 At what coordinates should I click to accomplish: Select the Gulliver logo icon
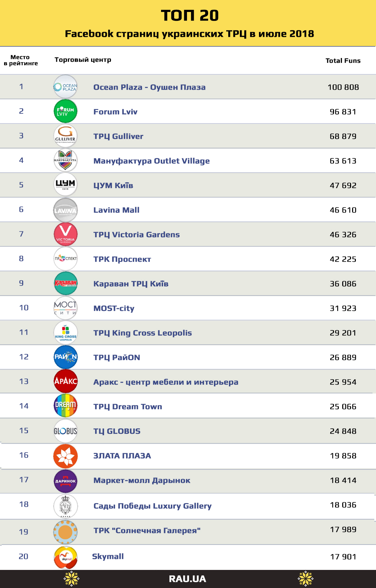coord(66,136)
